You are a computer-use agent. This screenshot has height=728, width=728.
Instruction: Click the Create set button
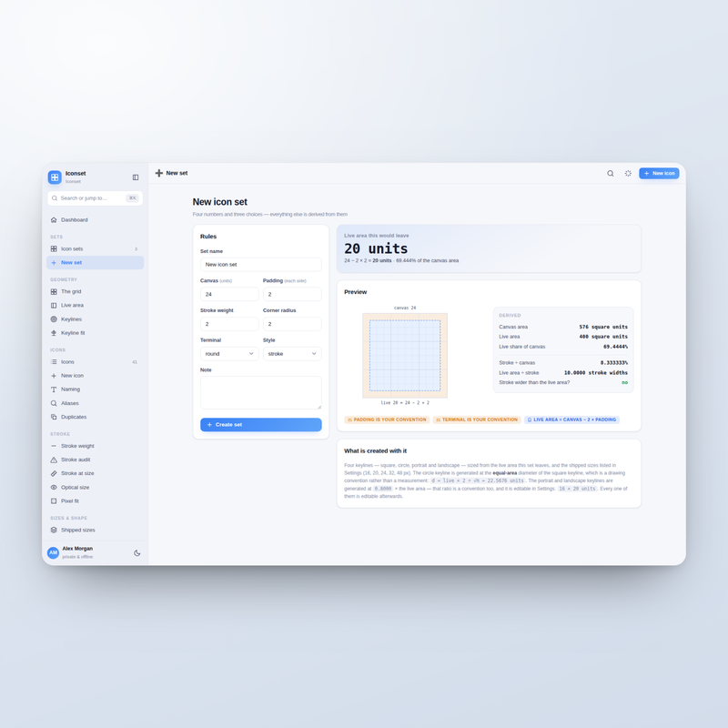[x=261, y=425]
